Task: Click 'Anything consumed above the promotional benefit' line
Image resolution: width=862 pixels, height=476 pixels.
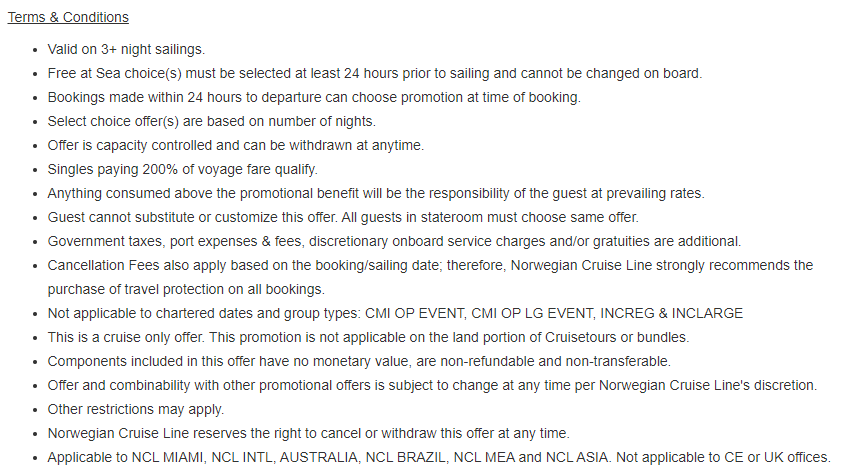Action: pyautogui.click(x=375, y=193)
